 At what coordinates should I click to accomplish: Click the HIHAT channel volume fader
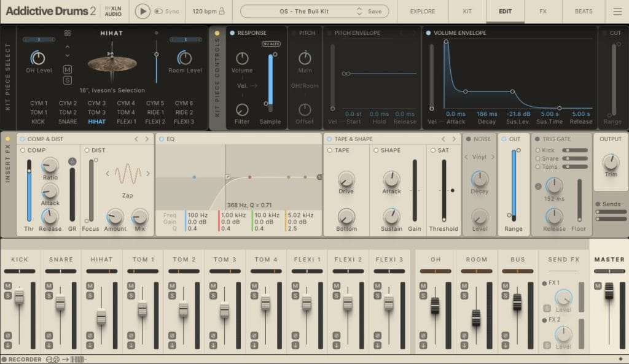click(x=101, y=317)
